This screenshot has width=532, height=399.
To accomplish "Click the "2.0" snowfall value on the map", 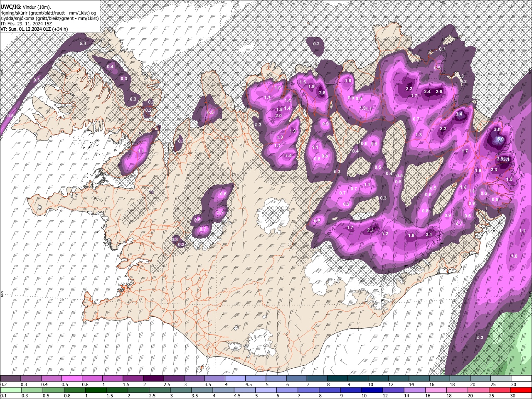I will [x=279, y=116].
